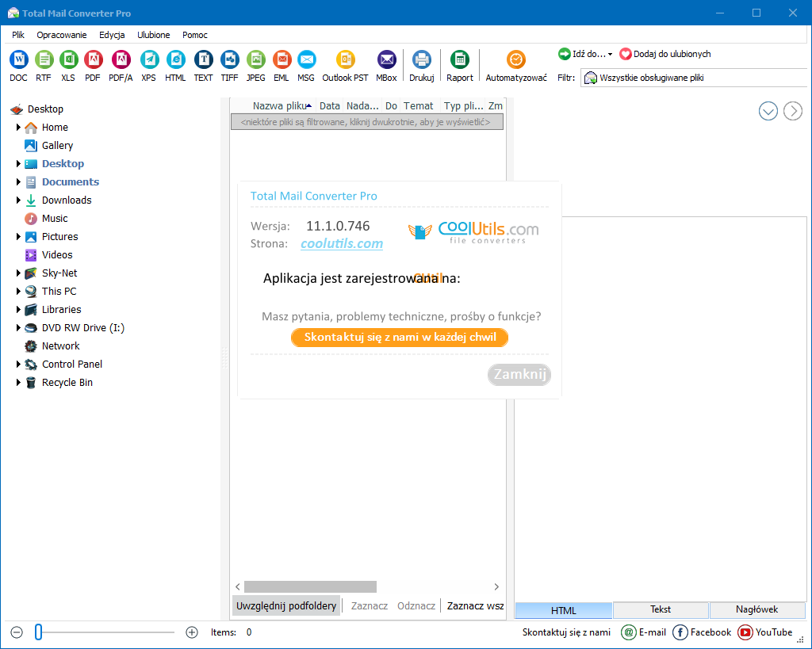Image resolution: width=812 pixels, height=649 pixels.
Task: Expand the Documents tree node
Action: (18, 181)
